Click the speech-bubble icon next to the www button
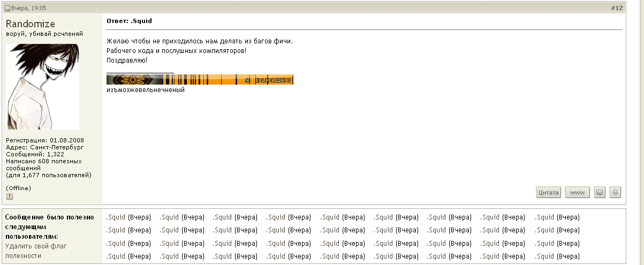Screen dimensions: 644x265 click(x=600, y=192)
